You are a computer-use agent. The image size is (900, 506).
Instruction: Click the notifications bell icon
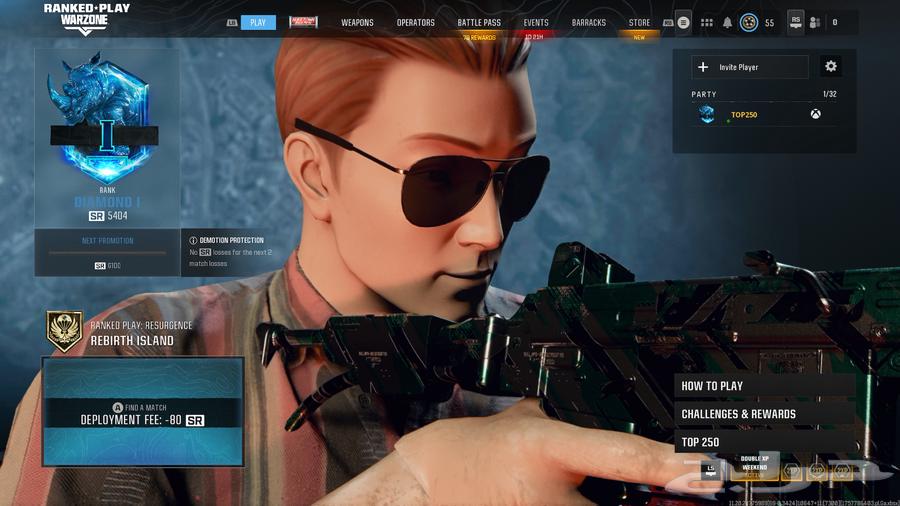[727, 22]
